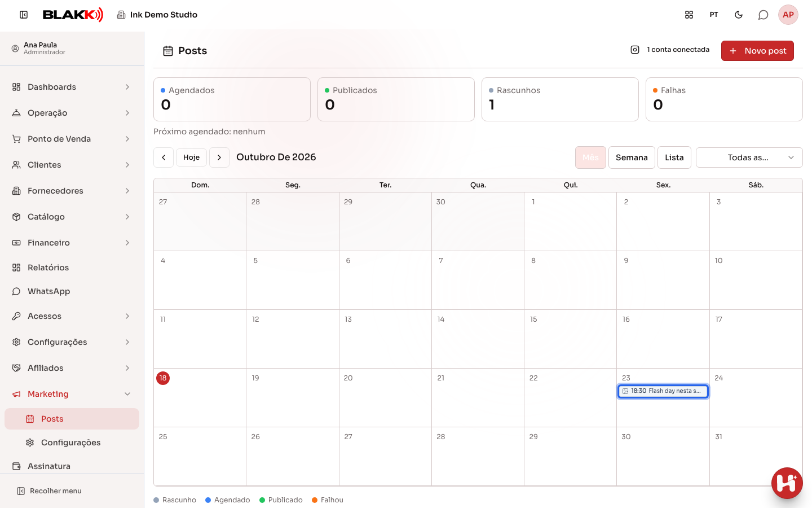
Task: Open the 18:30 Flash day post event
Action: point(663,391)
